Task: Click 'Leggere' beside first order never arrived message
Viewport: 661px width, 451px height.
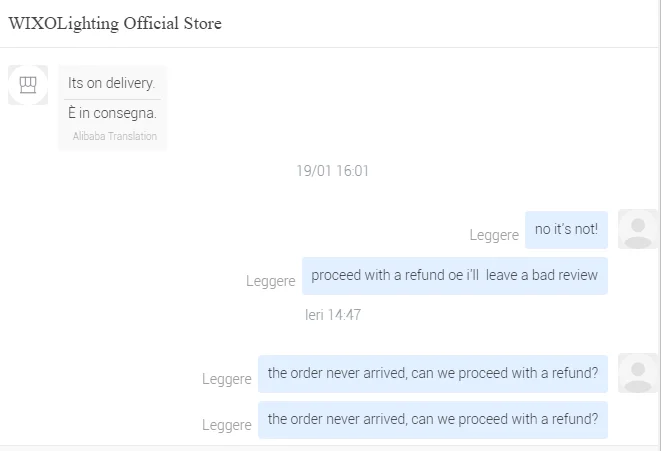Action: coord(226,379)
